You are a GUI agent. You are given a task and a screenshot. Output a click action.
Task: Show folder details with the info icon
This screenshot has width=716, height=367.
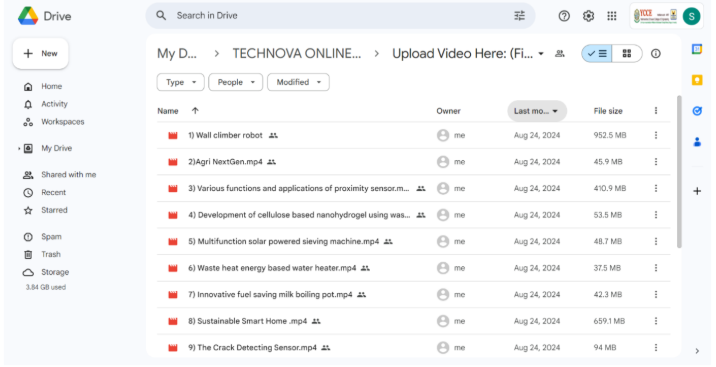tap(656, 54)
